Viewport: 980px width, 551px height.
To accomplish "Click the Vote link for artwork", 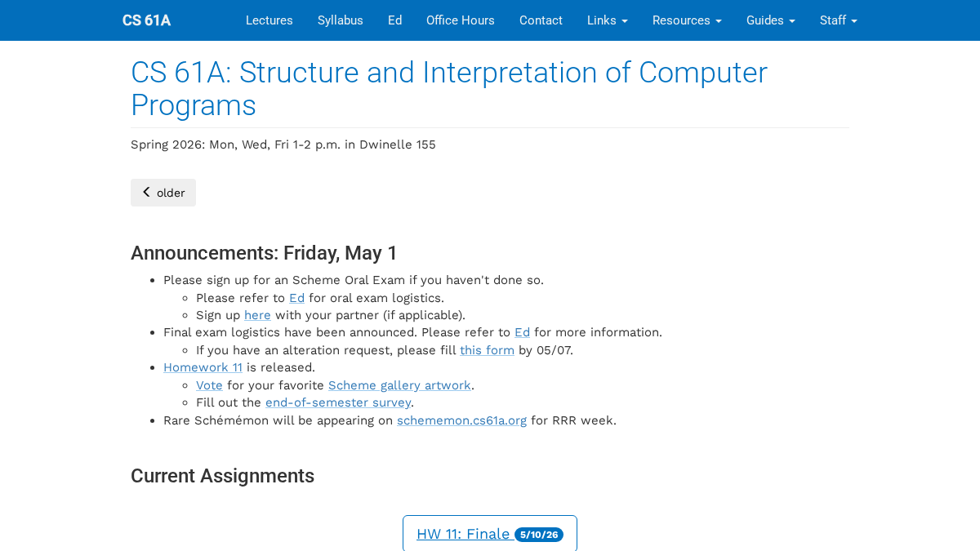I will pyautogui.click(x=209, y=385).
